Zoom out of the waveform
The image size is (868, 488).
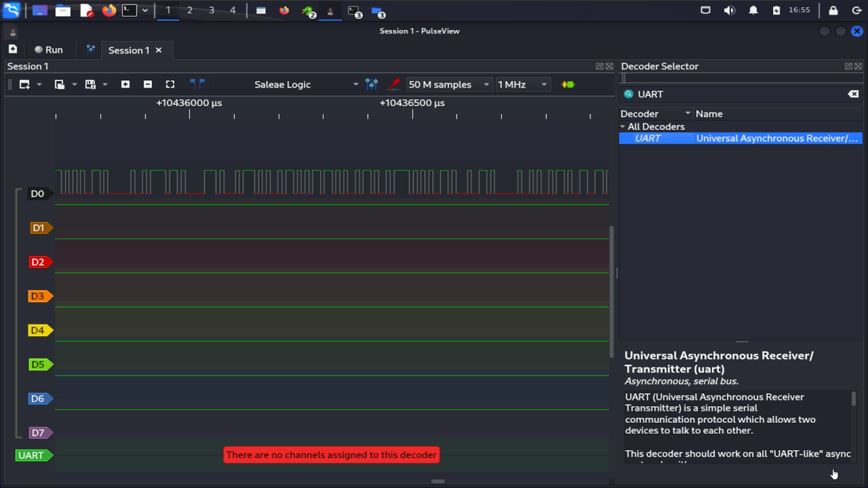click(x=148, y=85)
